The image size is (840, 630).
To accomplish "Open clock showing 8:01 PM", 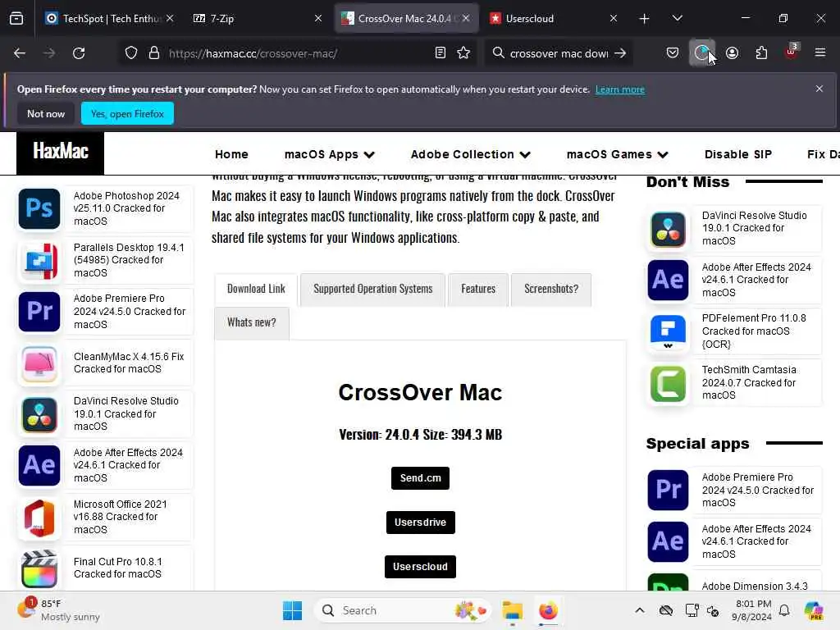I will 753,610.
